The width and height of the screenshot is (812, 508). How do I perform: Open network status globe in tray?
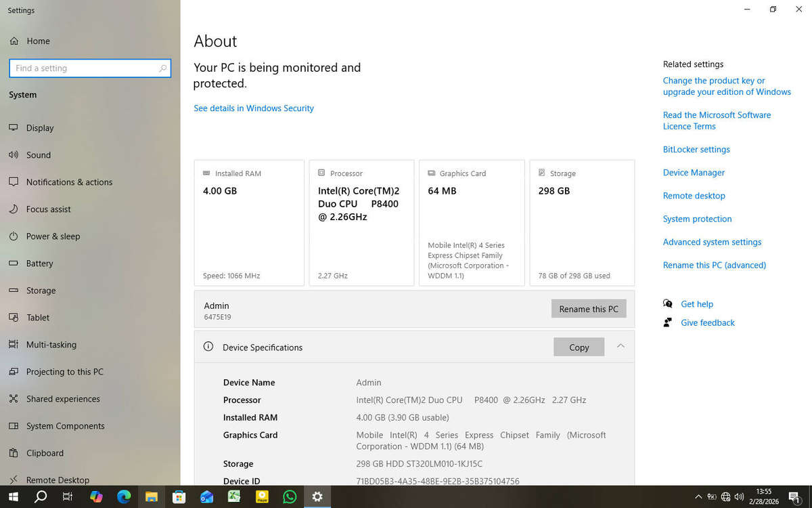[x=725, y=496]
